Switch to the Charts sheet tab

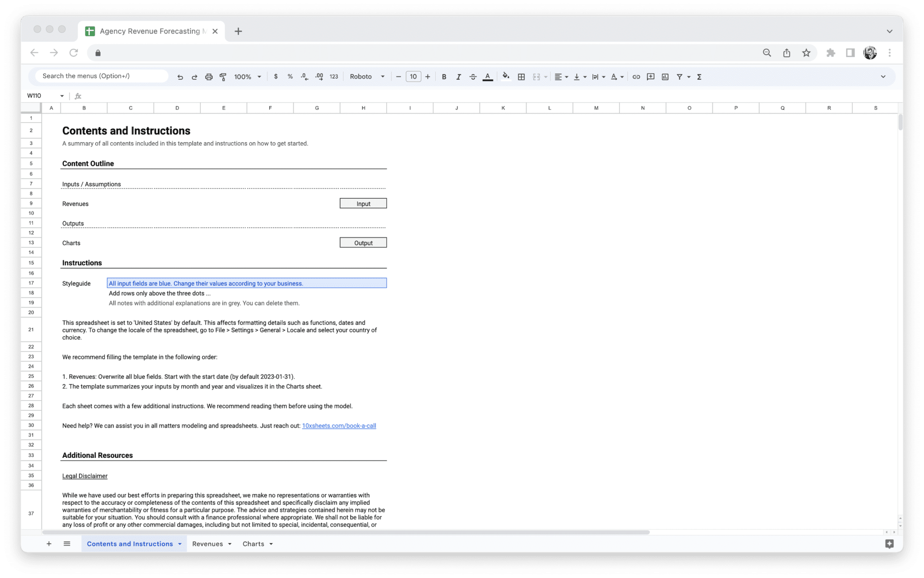254,544
